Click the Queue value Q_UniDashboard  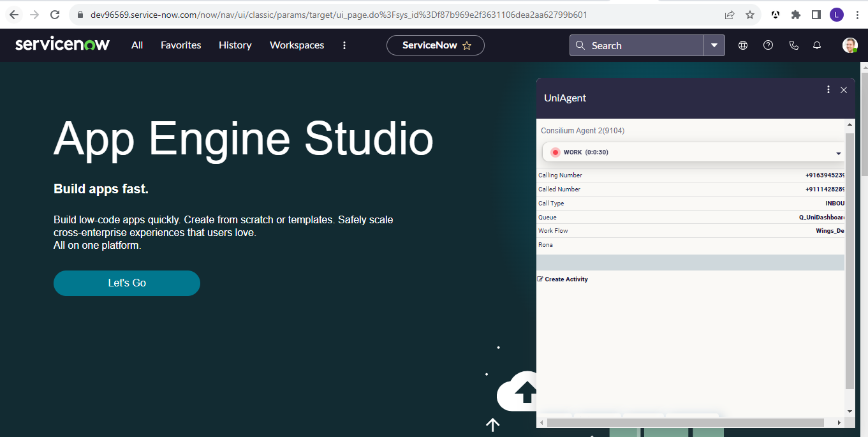[x=822, y=218]
